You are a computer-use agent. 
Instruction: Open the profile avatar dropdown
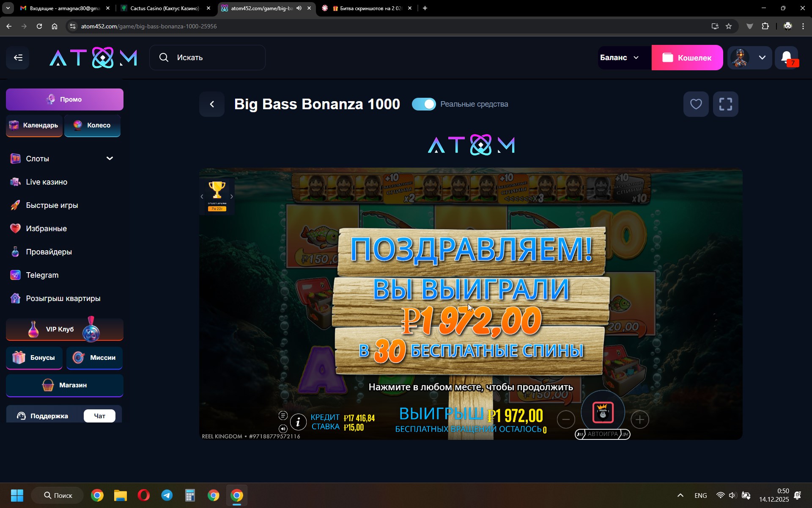[749, 58]
